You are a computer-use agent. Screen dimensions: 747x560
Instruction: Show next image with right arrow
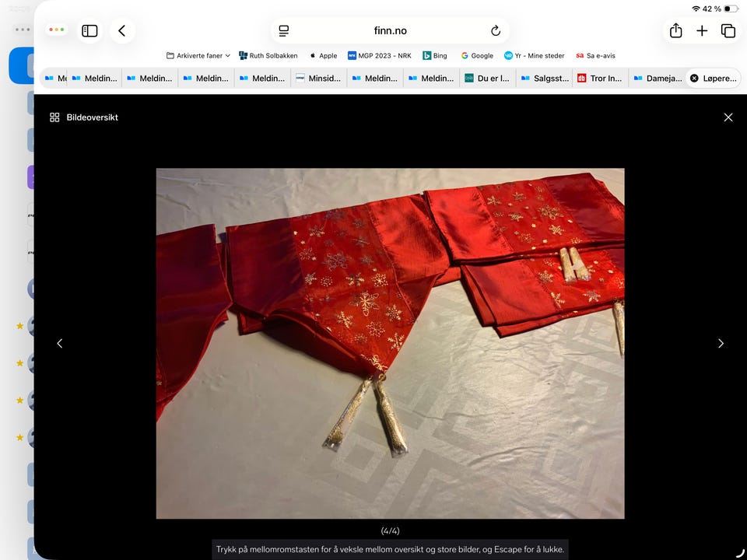point(721,343)
